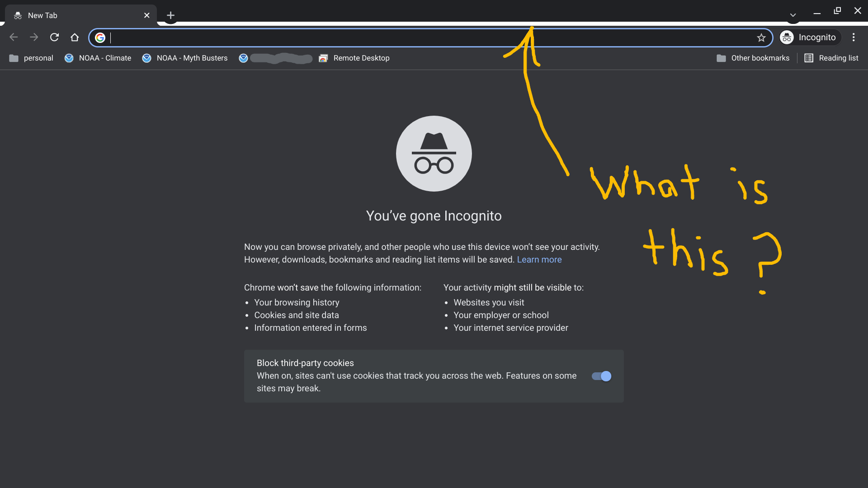Click "Websites you visit" list item
868x488 pixels.
pyautogui.click(x=489, y=303)
